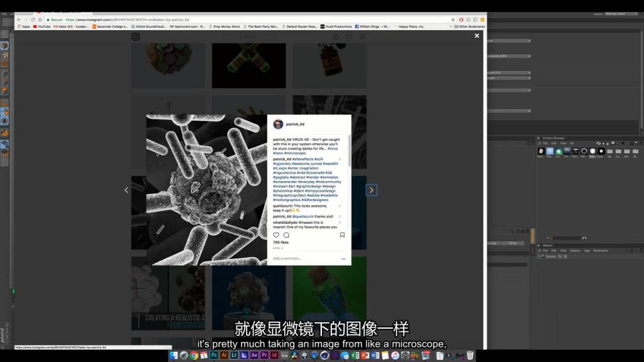Open the Other Bookmarks folder
This screenshot has height=362, width=644.
469,26
